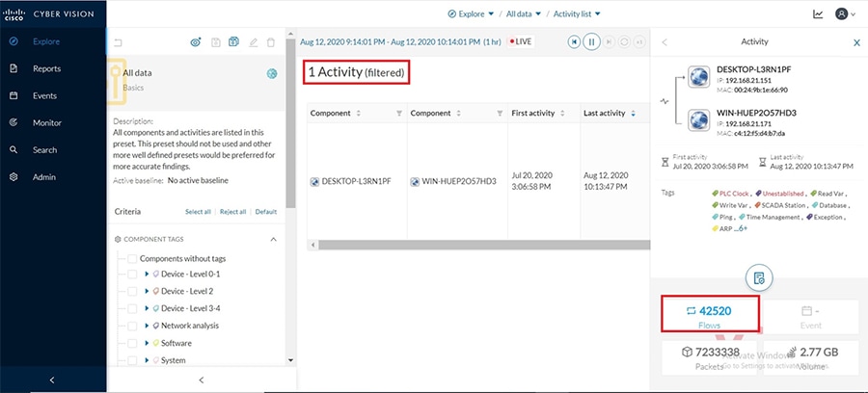
Task: Click the Default criteria link
Action: click(x=266, y=212)
